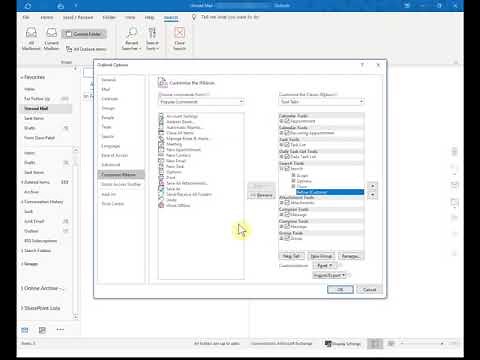Click the Outlook Options help question mark
Screen dimensions: 480x360
[362, 65]
